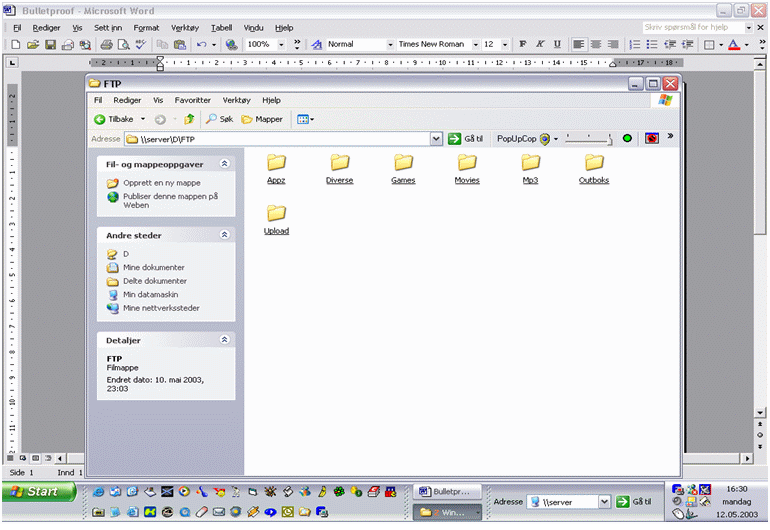Click the Print icon in Word toolbar
This screenshot has height=530, width=770.
click(x=105, y=45)
